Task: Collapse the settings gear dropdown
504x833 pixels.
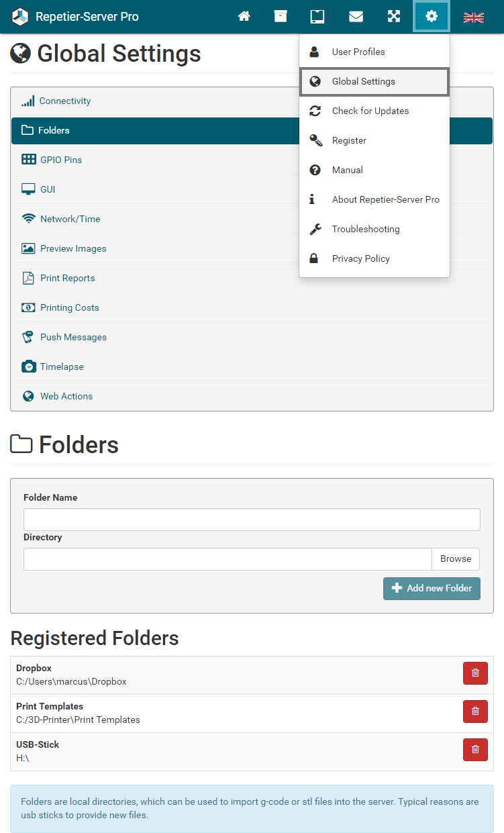Action: [431, 17]
